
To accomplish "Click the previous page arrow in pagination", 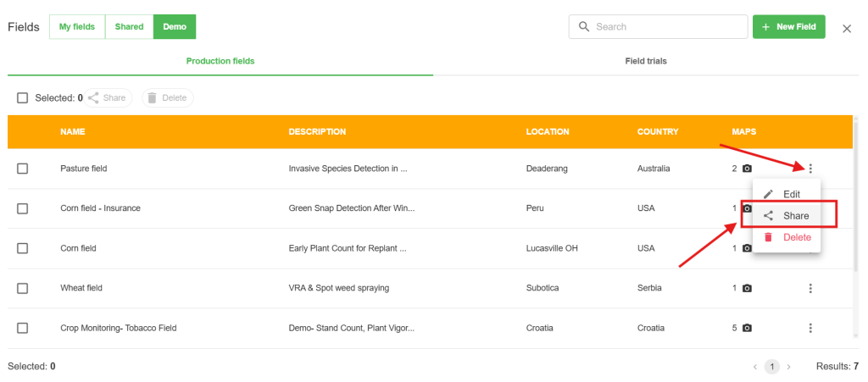I will tap(755, 367).
